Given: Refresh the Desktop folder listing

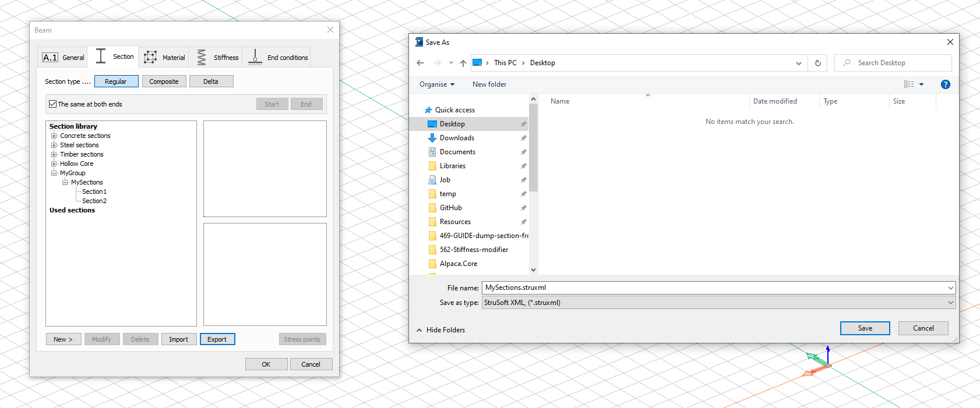Looking at the screenshot, I should click(x=818, y=63).
